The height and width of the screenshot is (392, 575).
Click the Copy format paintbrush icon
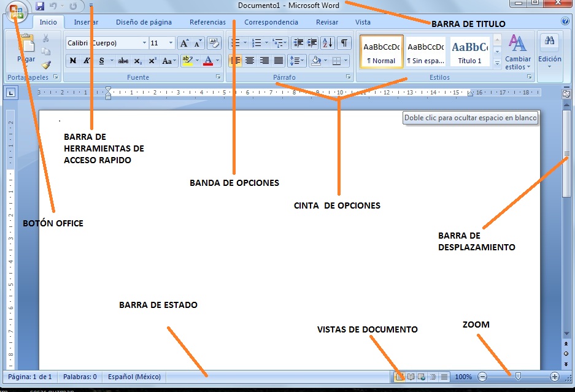coord(46,64)
